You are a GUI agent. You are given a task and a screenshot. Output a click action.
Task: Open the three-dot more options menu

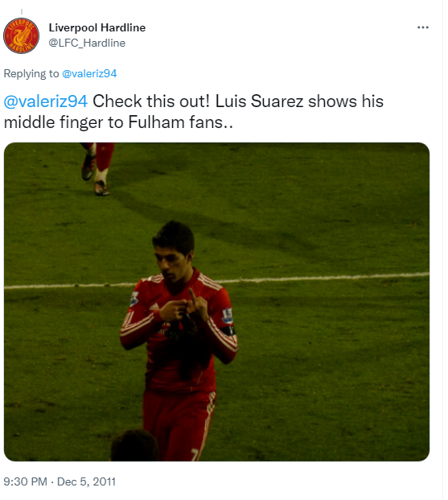(x=422, y=27)
